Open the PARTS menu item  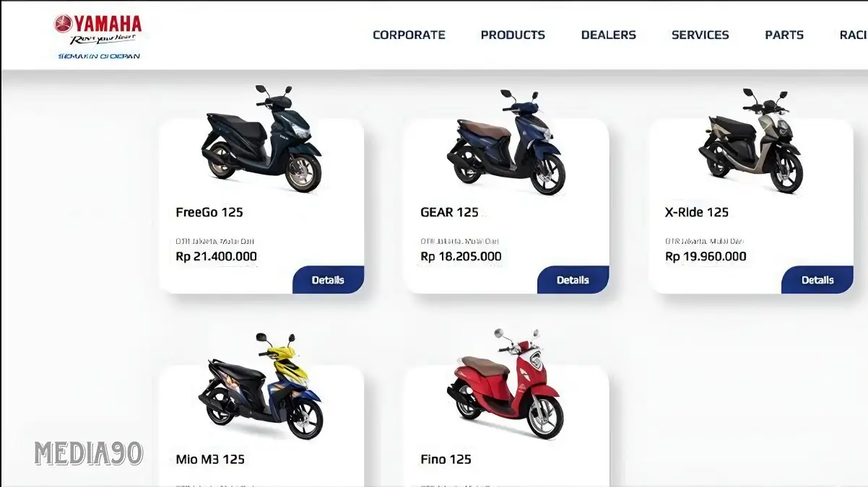click(784, 35)
